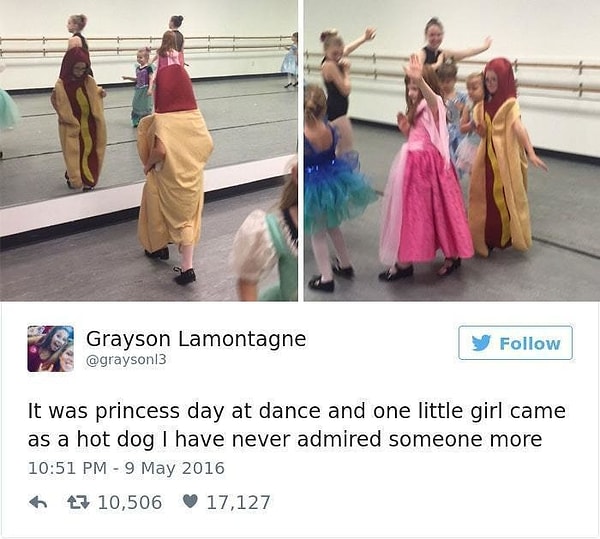Screen dimensions: 600x539
Task: Open the Grayson Lamontagne display name link
Action: (x=196, y=339)
